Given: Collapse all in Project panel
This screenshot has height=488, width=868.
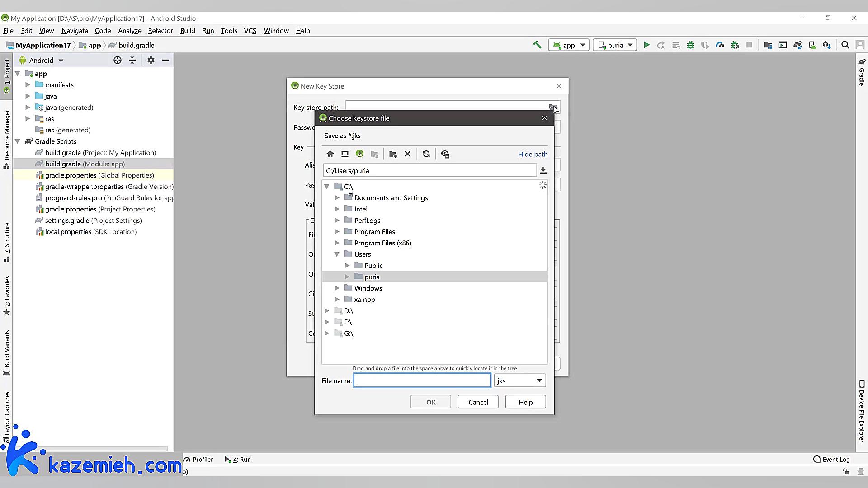Looking at the screenshot, I should (132, 60).
